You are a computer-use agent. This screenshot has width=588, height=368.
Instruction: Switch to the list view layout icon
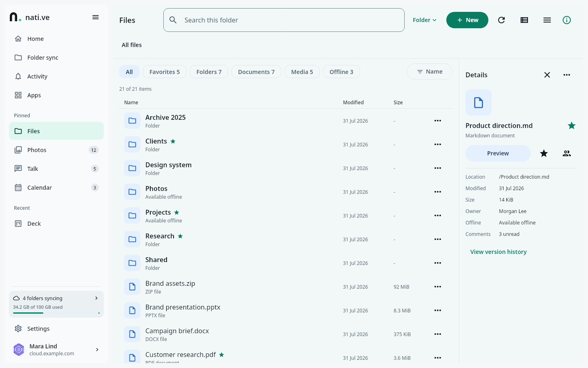tap(524, 20)
